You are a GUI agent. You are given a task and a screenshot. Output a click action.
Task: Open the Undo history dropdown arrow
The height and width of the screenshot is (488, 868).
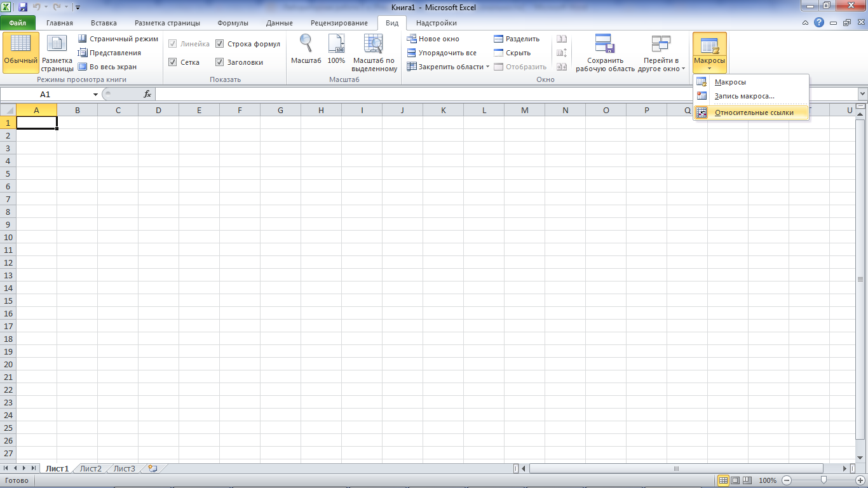click(x=46, y=8)
